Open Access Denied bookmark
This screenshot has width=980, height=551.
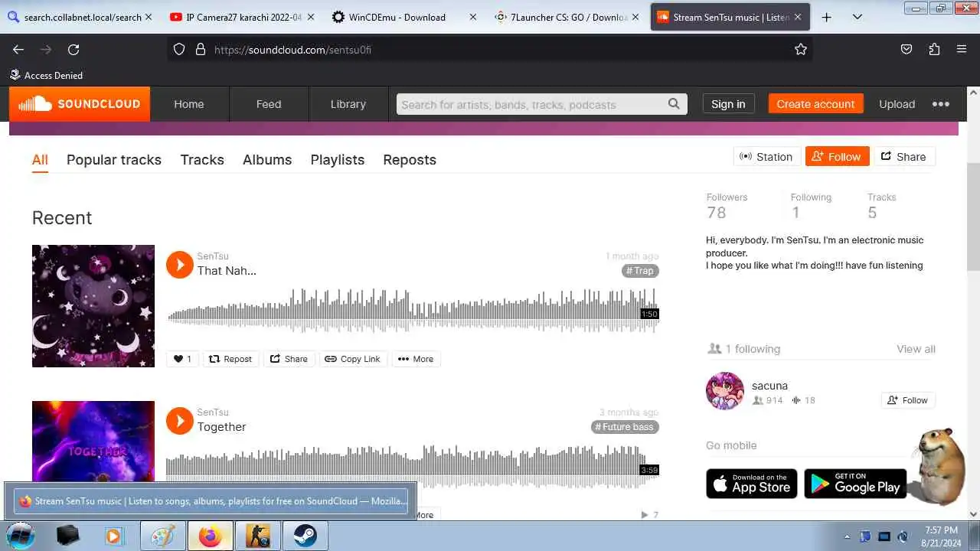[x=46, y=75]
